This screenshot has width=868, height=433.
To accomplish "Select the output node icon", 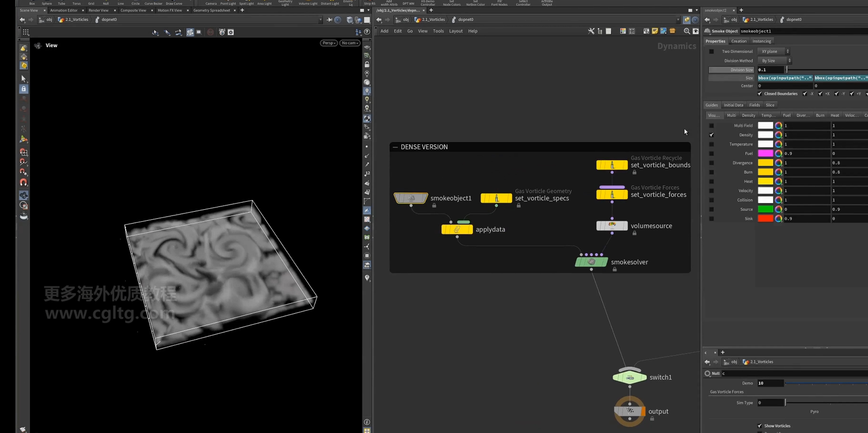I will tap(630, 411).
